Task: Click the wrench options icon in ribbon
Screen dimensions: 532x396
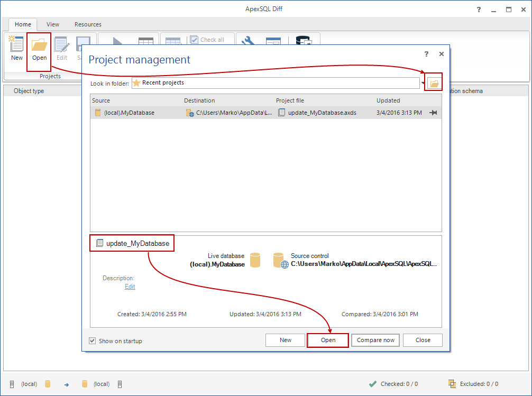Action: [x=248, y=40]
